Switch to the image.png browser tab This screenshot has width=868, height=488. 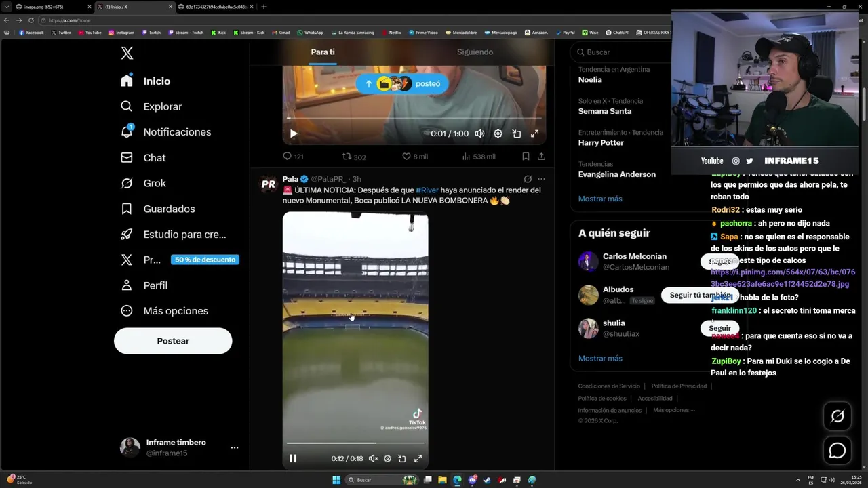[53, 7]
